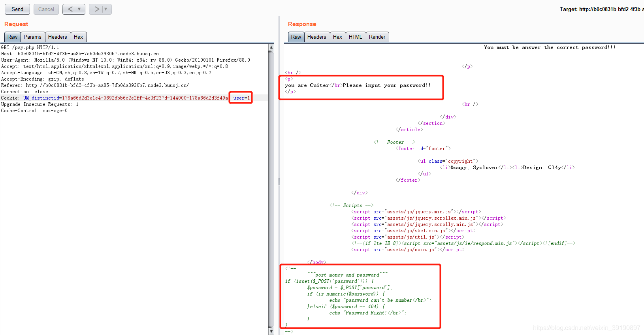This screenshot has height=335, width=644.
Task: Click the footer id="footer" tag line
Action: (x=423, y=149)
